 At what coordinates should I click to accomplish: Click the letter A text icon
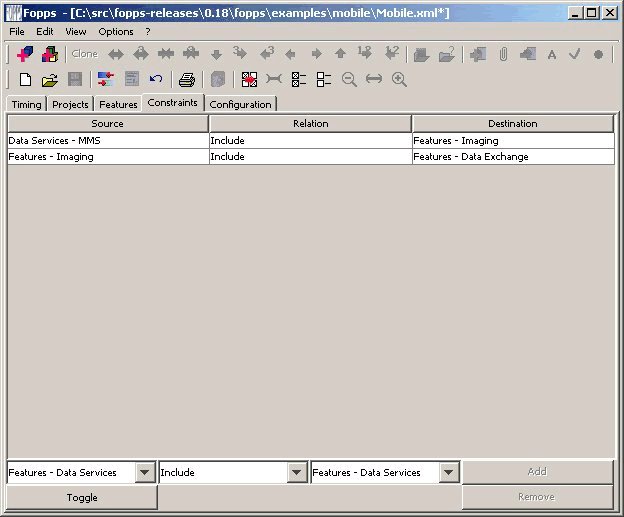click(x=552, y=55)
